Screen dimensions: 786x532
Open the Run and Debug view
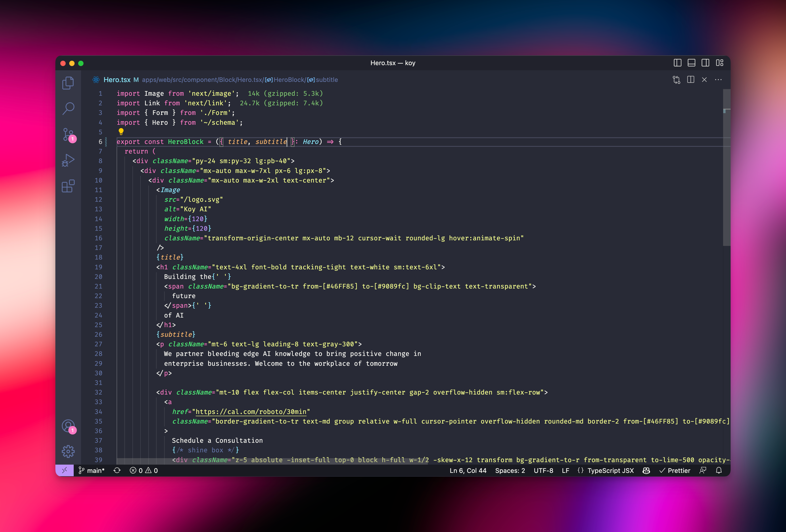click(x=68, y=160)
